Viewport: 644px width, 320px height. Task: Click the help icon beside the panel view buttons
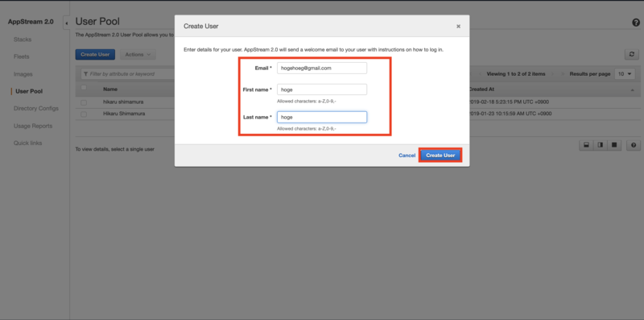(634, 145)
